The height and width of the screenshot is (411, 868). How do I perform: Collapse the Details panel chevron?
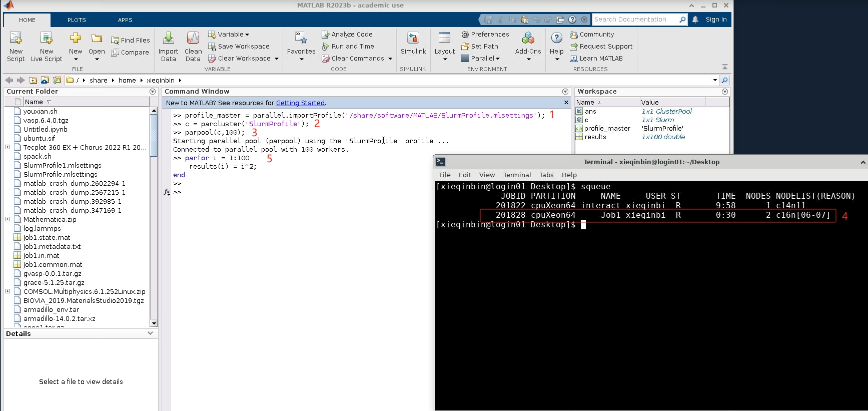[150, 333]
